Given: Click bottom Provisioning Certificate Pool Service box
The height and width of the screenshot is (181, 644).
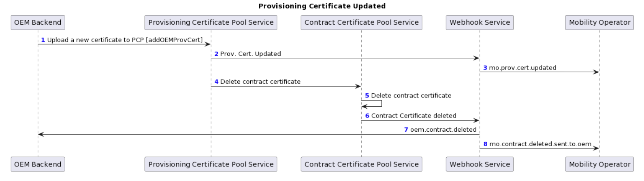Looking at the screenshot, I should point(211,164).
